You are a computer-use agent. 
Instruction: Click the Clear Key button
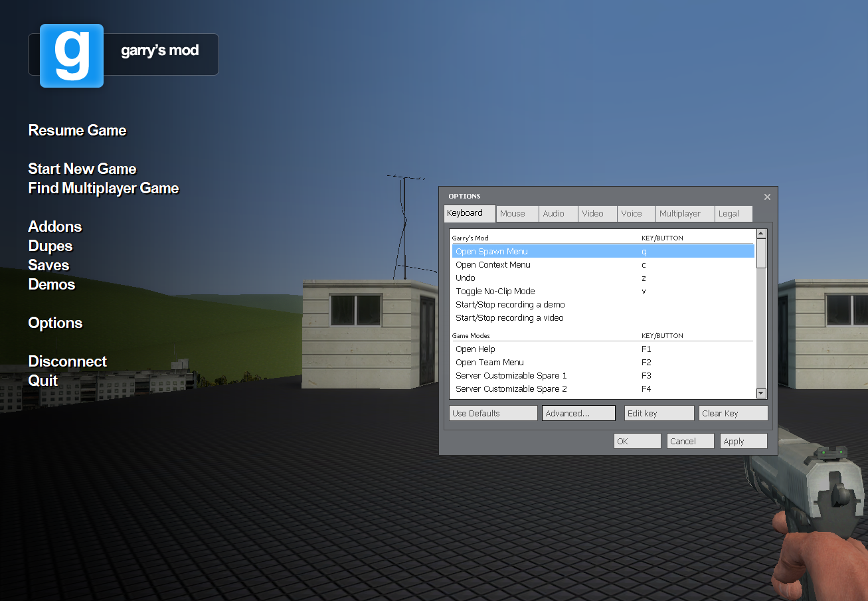733,413
